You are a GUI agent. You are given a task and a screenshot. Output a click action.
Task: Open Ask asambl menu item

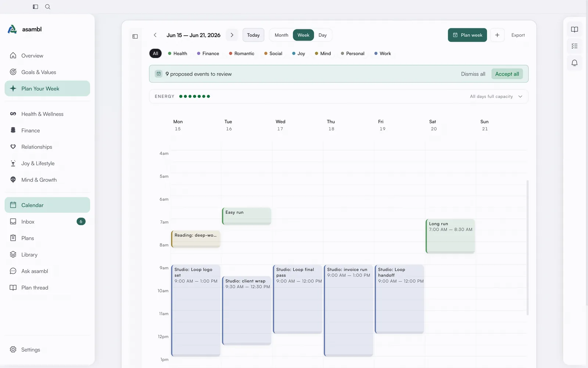[x=47, y=271]
